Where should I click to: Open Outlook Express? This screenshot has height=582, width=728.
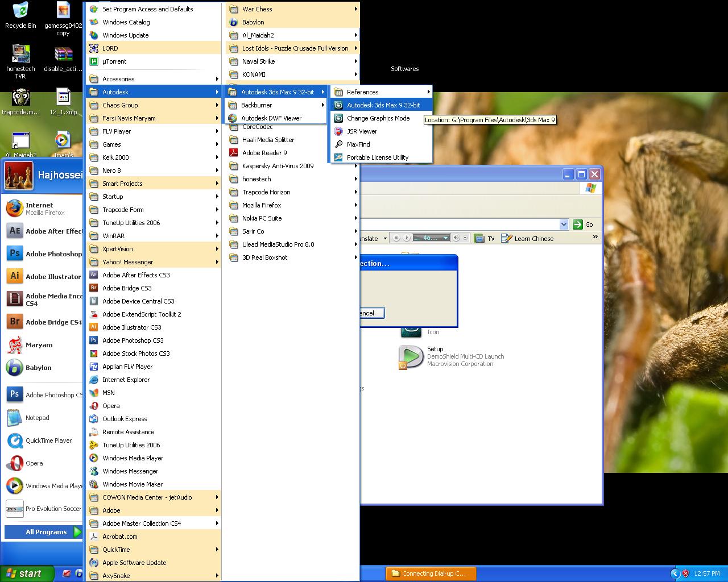point(154,419)
